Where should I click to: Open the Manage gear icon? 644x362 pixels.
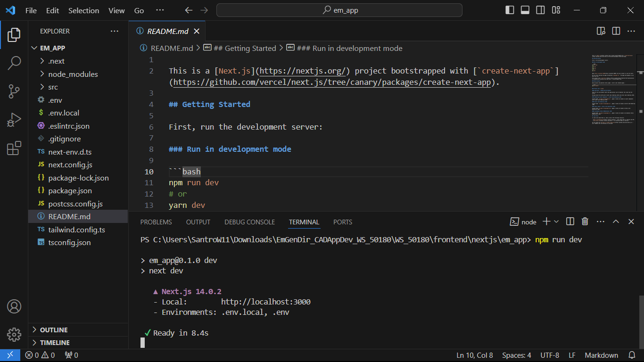click(x=14, y=335)
